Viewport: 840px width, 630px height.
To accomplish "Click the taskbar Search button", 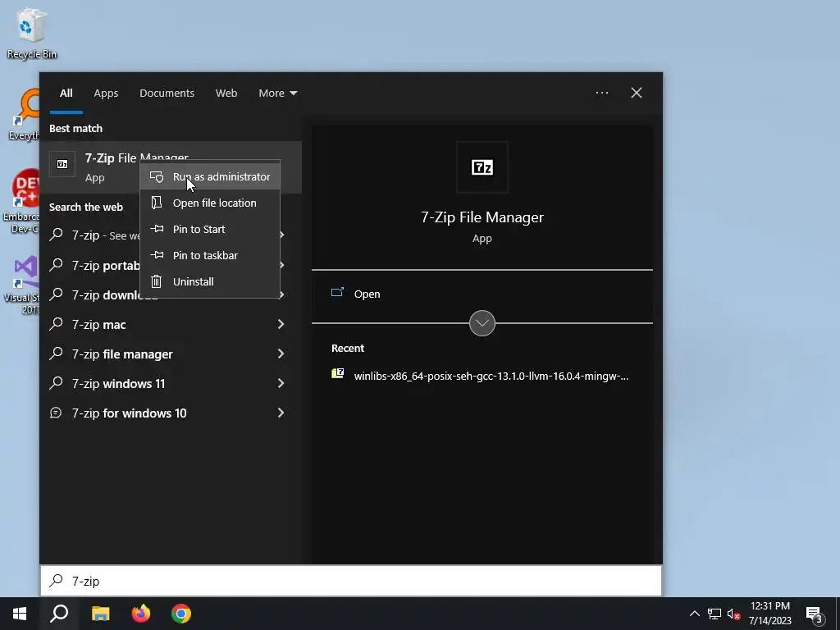I will pos(59,614).
